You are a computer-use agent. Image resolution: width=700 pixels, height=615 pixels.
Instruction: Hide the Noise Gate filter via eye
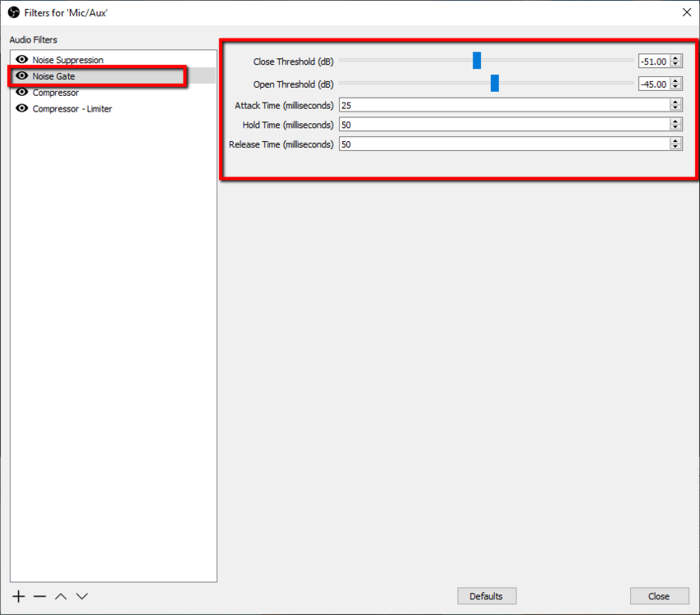[22, 76]
